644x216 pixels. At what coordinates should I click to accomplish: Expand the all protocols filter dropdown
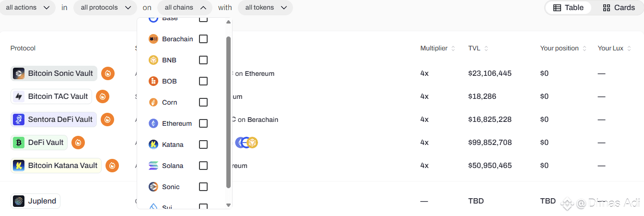(x=105, y=8)
